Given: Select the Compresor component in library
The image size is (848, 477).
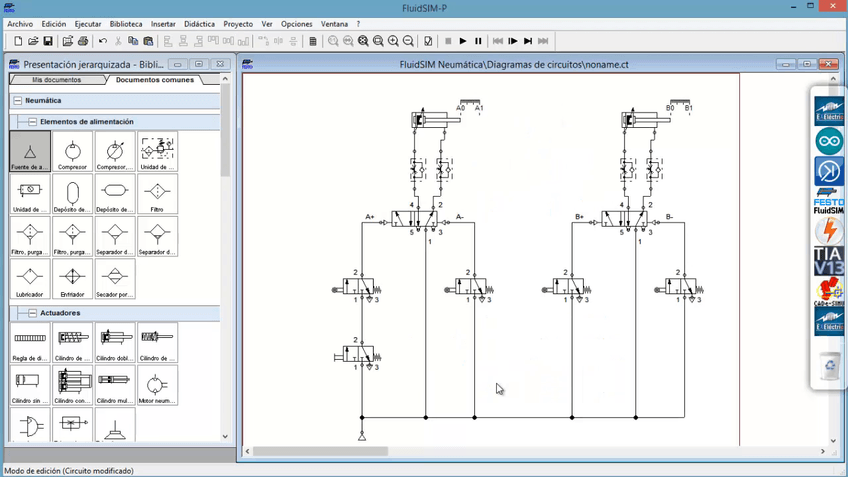Looking at the screenshot, I should tap(73, 152).
